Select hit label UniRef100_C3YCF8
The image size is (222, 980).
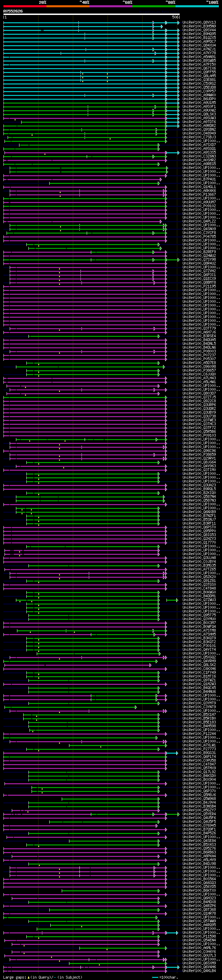pyautogui.click(x=199, y=233)
